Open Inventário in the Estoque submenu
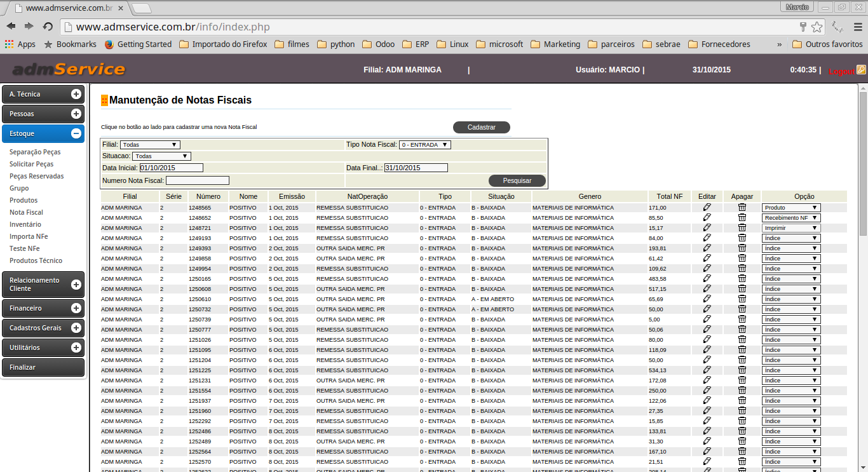This screenshot has height=472, width=868. [25, 224]
